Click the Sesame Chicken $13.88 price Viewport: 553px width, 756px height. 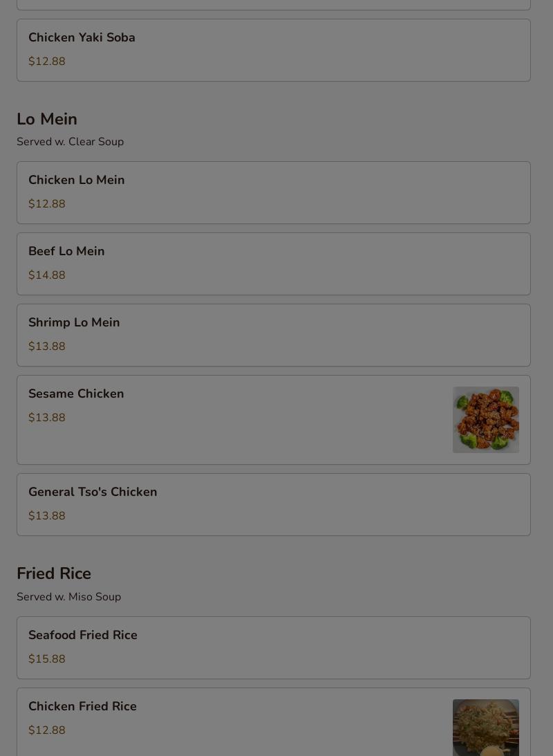point(47,418)
